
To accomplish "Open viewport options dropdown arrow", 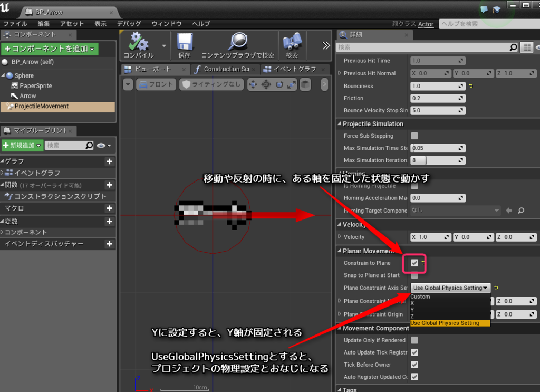I will coord(128,84).
